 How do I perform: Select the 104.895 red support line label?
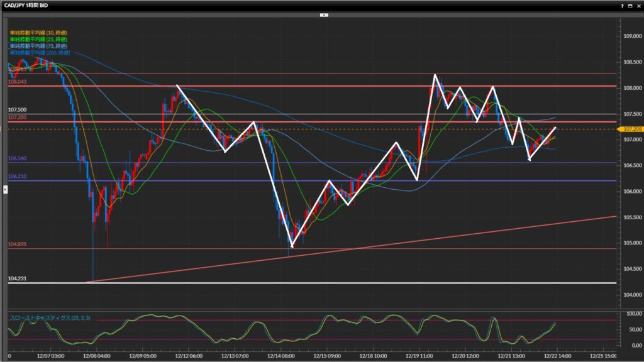[x=18, y=244]
